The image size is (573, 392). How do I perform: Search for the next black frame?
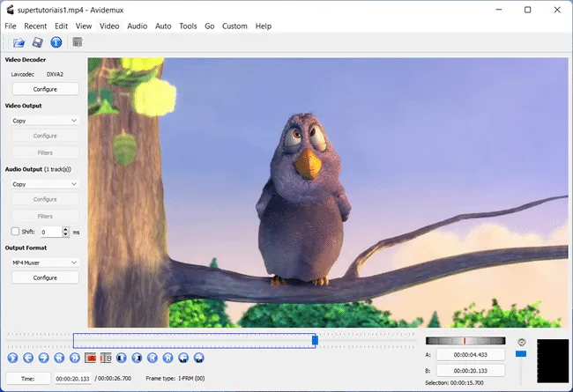(x=137, y=358)
